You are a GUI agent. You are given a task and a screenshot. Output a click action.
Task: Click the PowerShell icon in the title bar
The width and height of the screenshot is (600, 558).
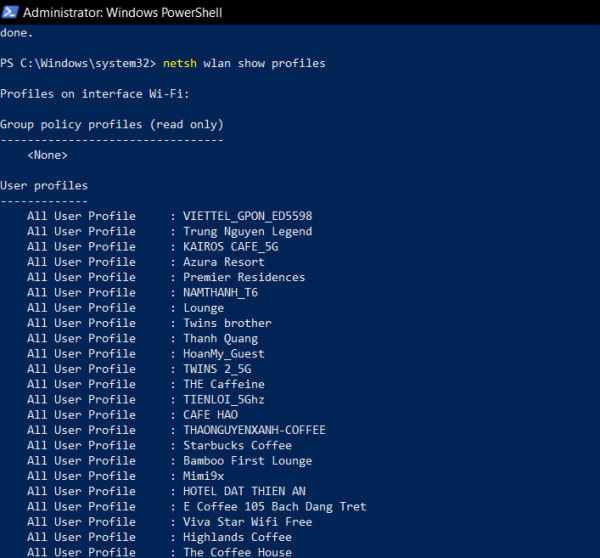coord(9,12)
